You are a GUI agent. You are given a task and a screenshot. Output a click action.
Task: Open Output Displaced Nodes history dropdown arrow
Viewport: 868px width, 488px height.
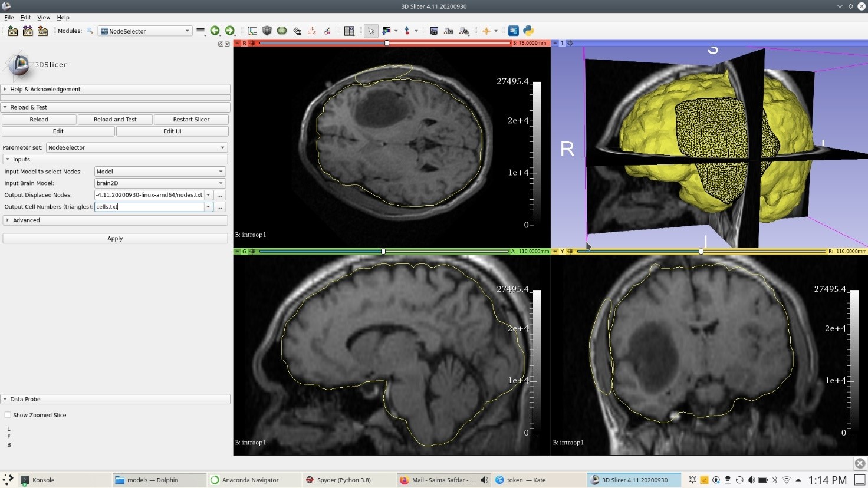[208, 195]
